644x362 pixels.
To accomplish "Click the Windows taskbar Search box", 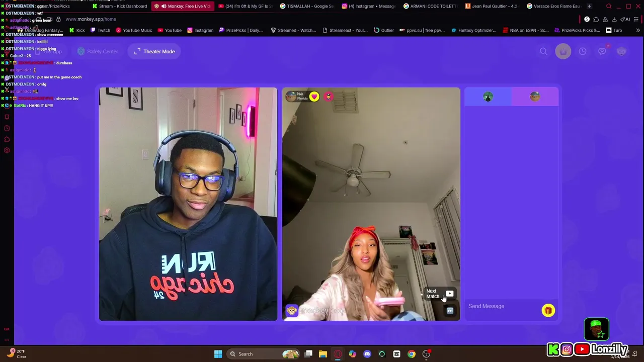I will pyautogui.click(x=263, y=354).
